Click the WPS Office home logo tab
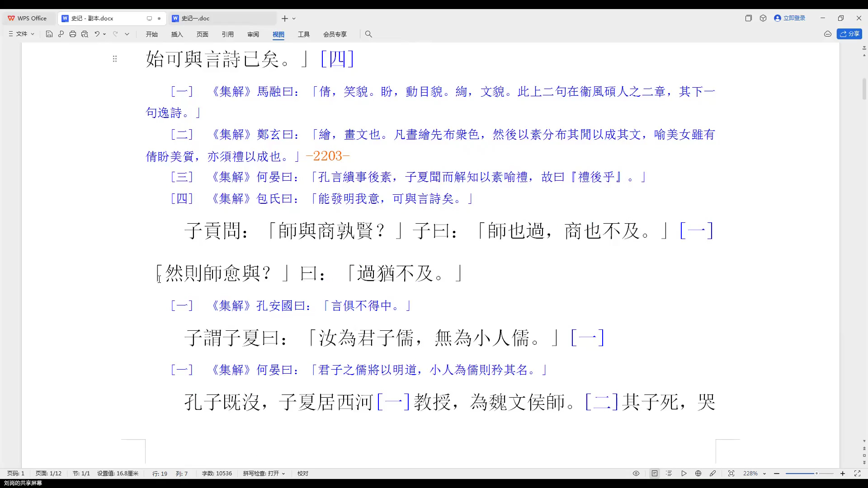This screenshot has width=868, height=488. click(x=28, y=18)
